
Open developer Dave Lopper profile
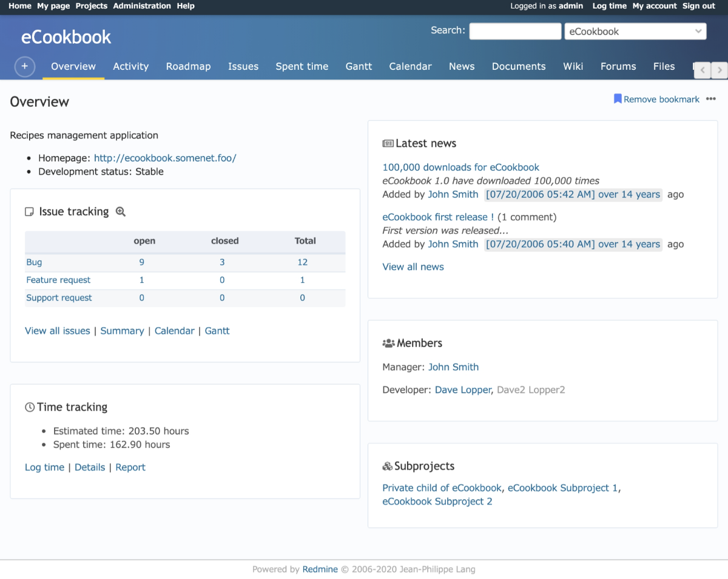[x=463, y=390]
